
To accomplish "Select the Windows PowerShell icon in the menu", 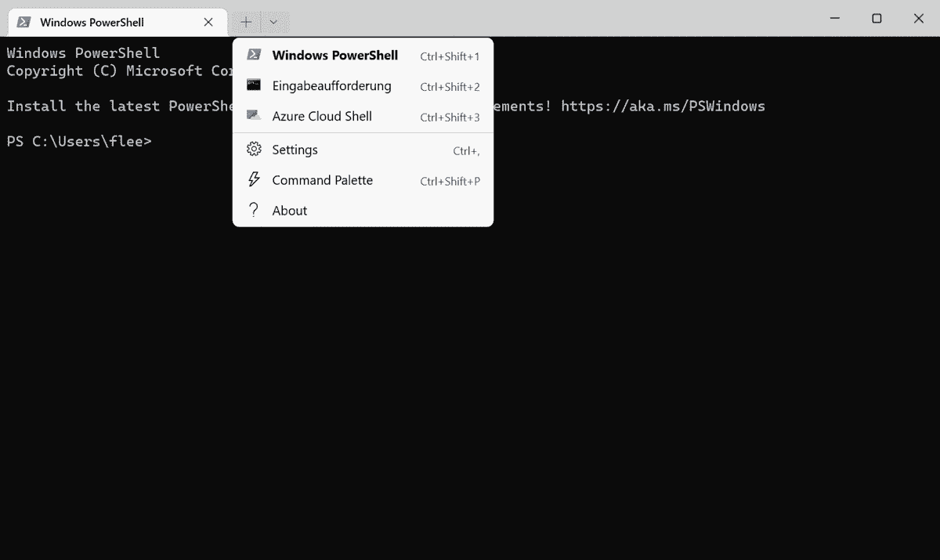I will 253,55.
